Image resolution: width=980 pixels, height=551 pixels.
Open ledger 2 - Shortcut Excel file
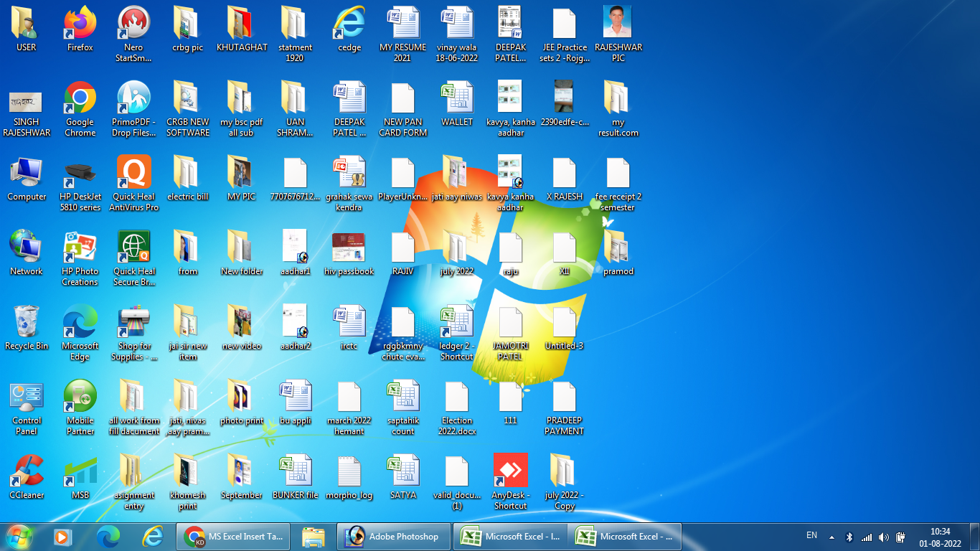[x=457, y=333]
